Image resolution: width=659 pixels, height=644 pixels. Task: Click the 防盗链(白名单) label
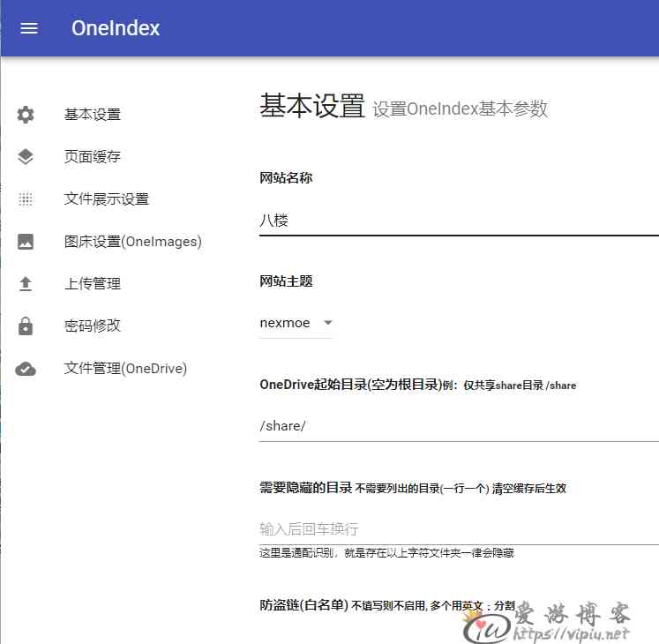[303, 605]
